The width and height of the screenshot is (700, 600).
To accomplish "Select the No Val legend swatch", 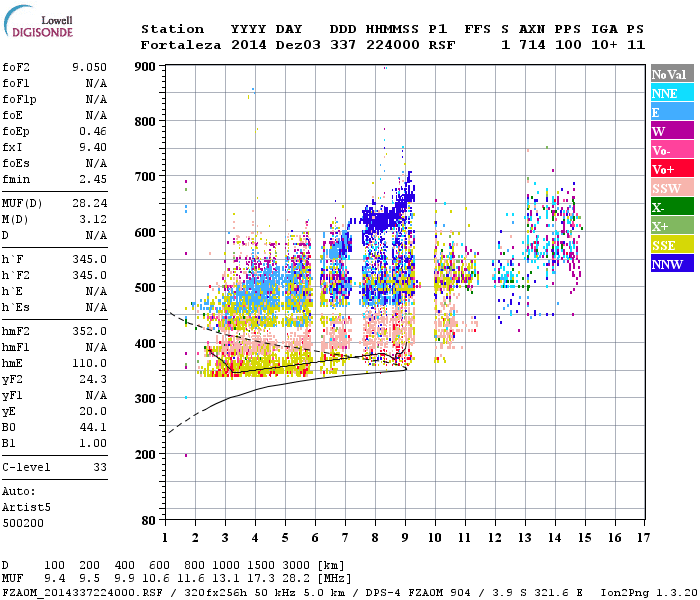I will pos(672,74).
